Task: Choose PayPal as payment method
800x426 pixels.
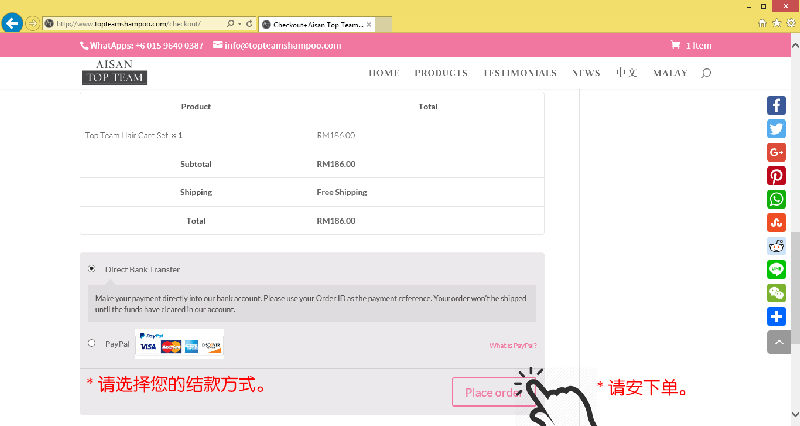Action: coord(92,343)
